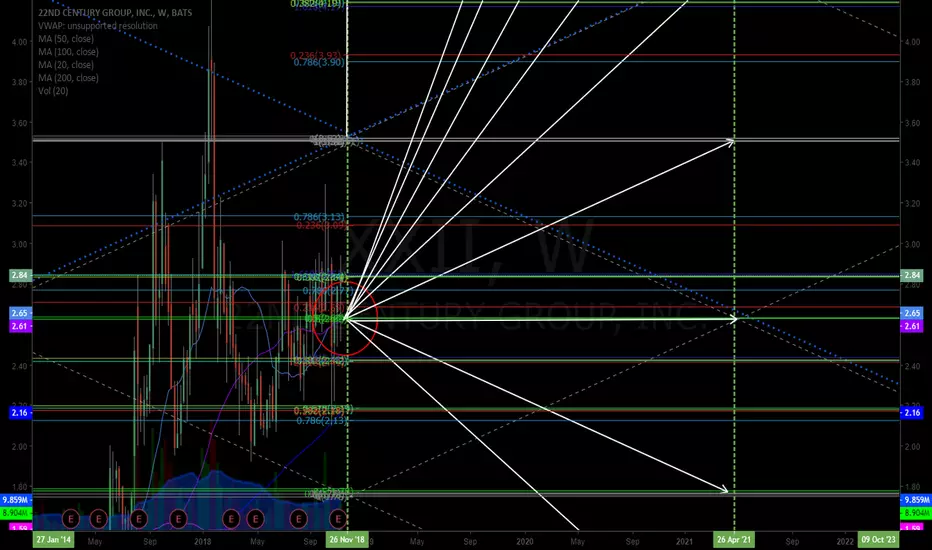Select the VWAP: unsupported resolution legend entry

click(x=98, y=26)
